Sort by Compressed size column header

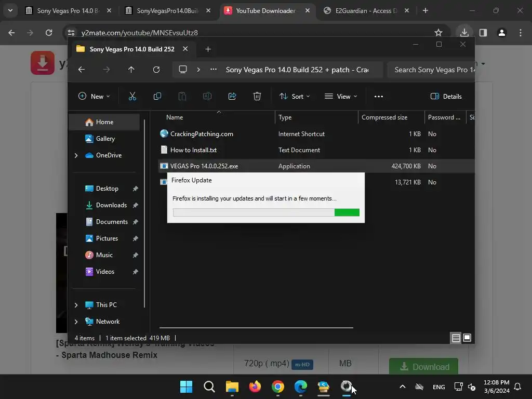391,117
